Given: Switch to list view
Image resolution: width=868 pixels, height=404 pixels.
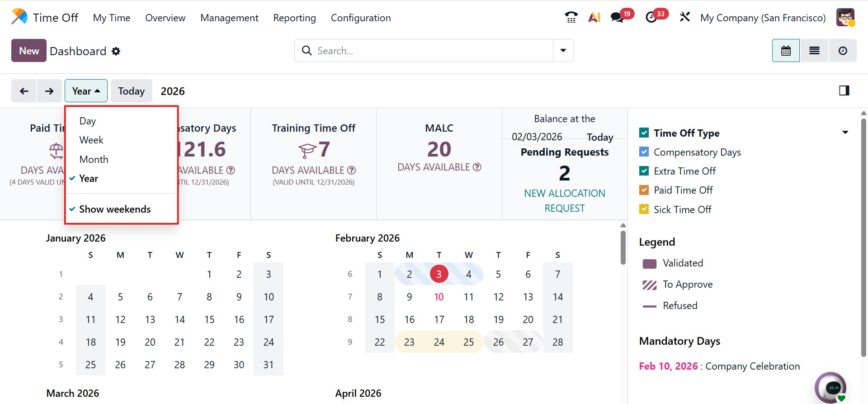Looking at the screenshot, I should click(814, 51).
